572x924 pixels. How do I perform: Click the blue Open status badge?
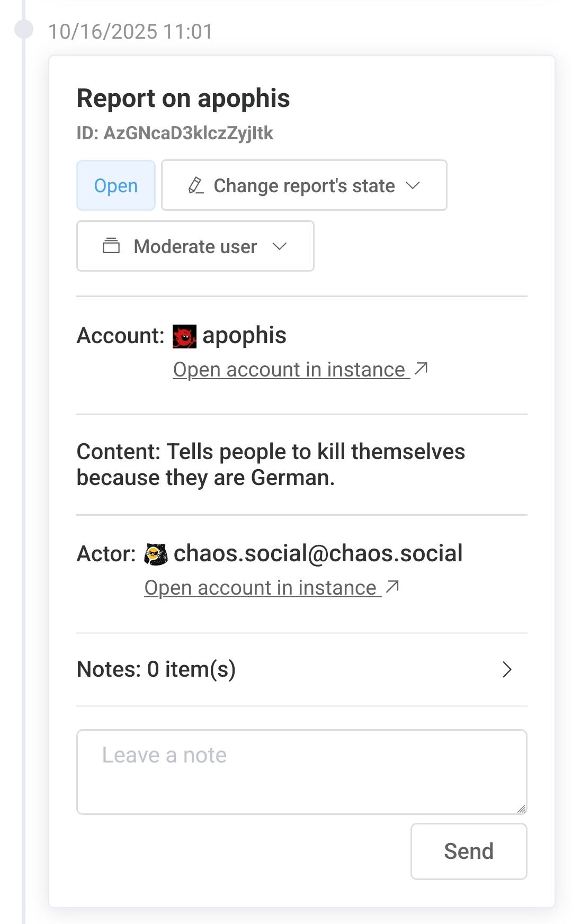[116, 186]
